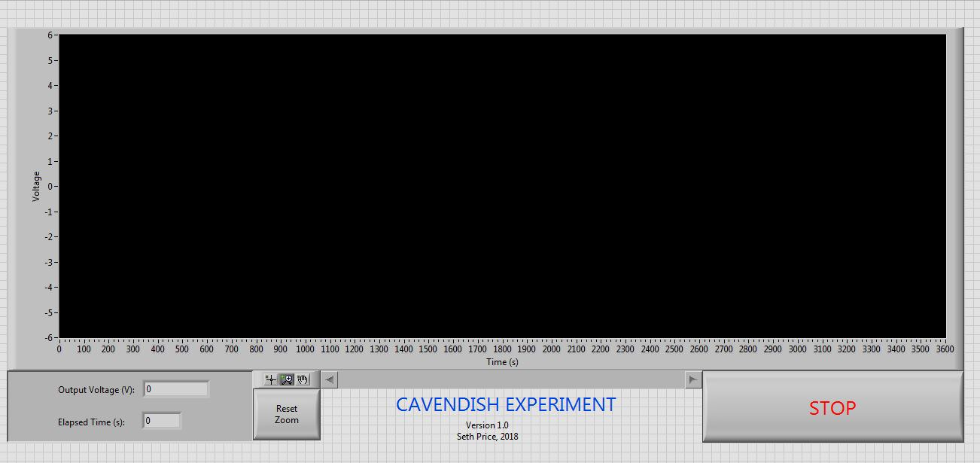
Task: Click the 1800 tick label on x-axis
Action: click(x=502, y=349)
